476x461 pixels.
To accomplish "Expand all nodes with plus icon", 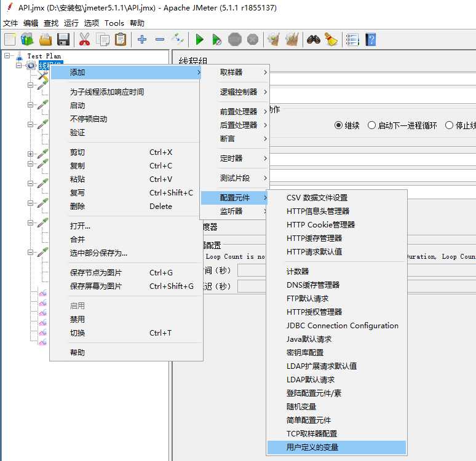I will pos(142,39).
